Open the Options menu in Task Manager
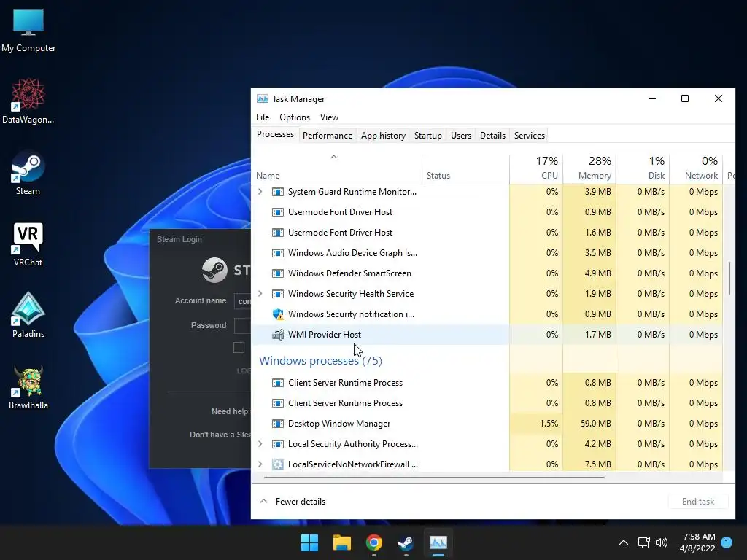This screenshot has width=747, height=560. pos(295,117)
